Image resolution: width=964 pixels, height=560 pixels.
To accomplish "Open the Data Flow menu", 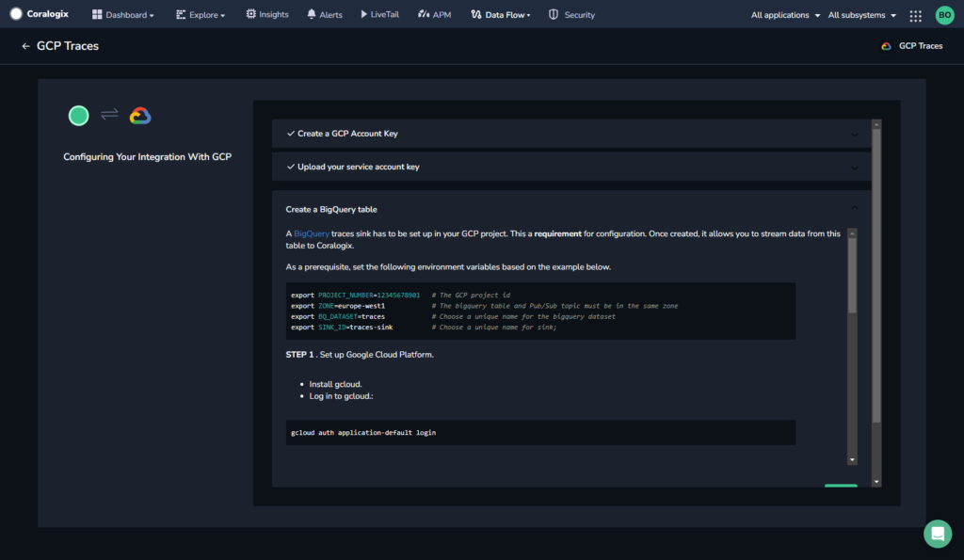I will tap(501, 15).
